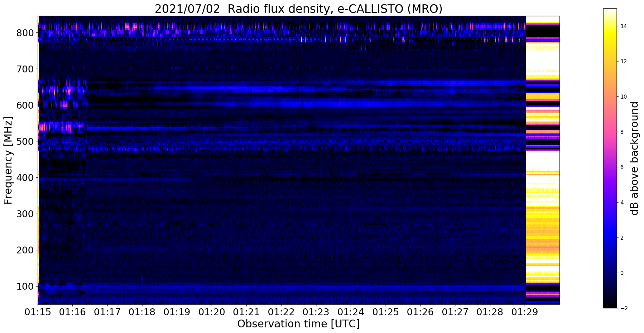Click the 500 frequency tick label
The width and height of the screenshot is (644, 333).
click(x=25, y=141)
